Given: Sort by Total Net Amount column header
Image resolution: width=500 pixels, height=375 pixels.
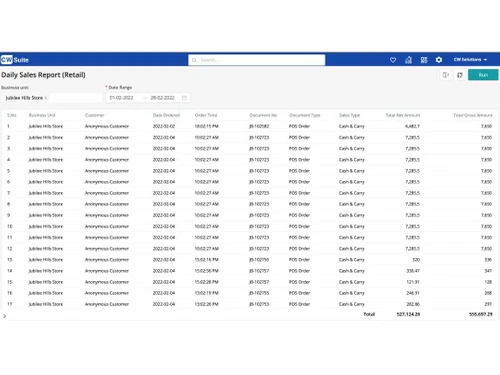Looking at the screenshot, I should [x=403, y=115].
